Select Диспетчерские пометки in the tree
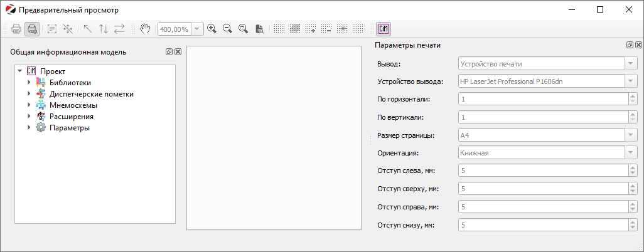The image size is (644, 252). (91, 94)
